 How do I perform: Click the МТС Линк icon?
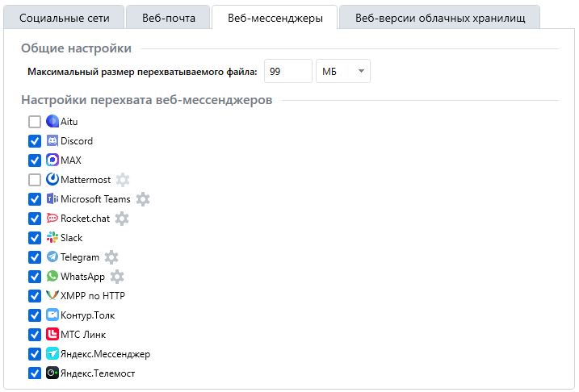click(52, 335)
